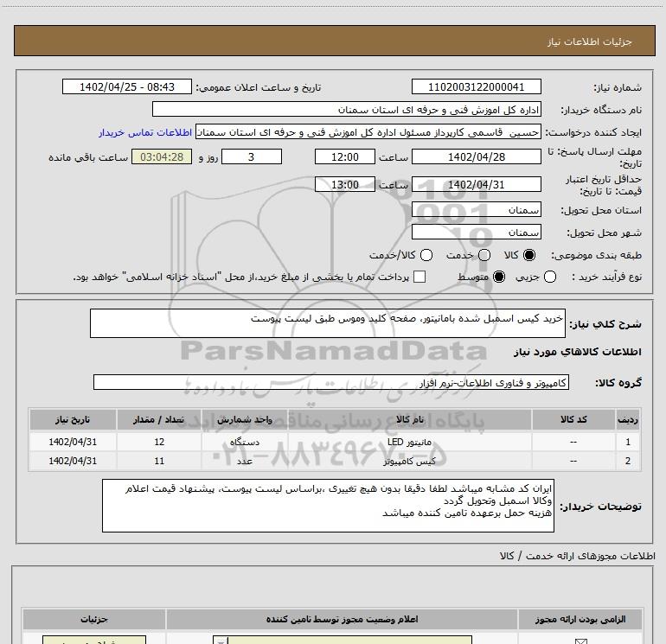Select the خدمت radio button

(484, 255)
